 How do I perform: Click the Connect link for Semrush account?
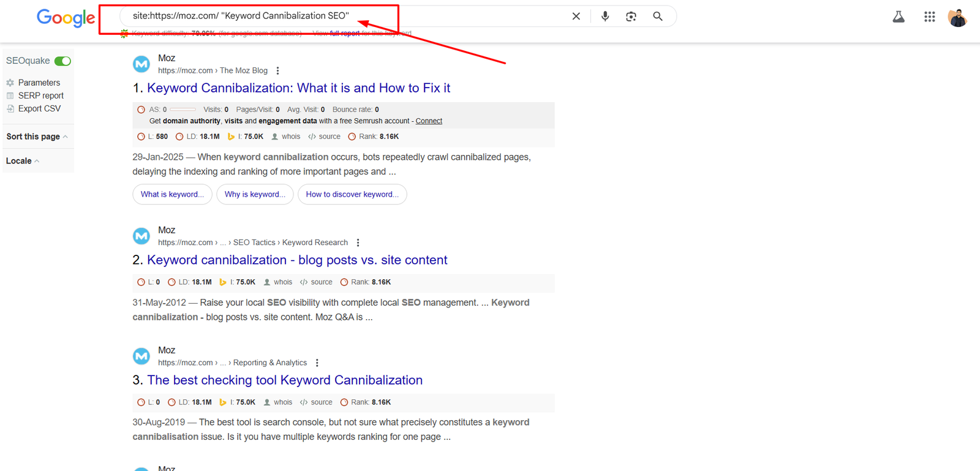coord(429,121)
